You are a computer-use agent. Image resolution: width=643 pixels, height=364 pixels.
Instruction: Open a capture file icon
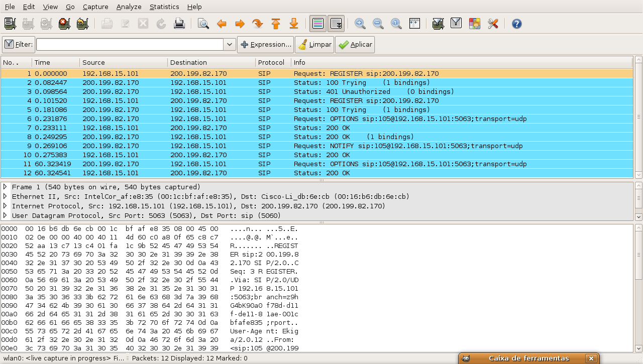click(x=107, y=24)
